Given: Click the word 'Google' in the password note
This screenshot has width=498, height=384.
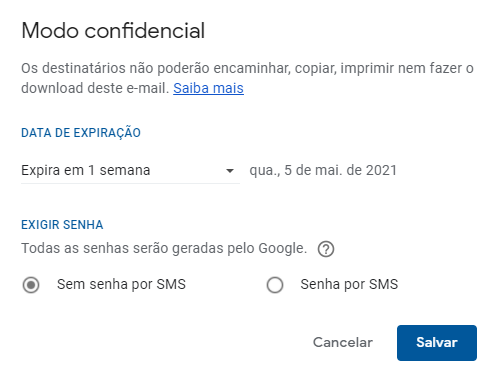Looking at the screenshot, I should pyautogui.click(x=282, y=249).
